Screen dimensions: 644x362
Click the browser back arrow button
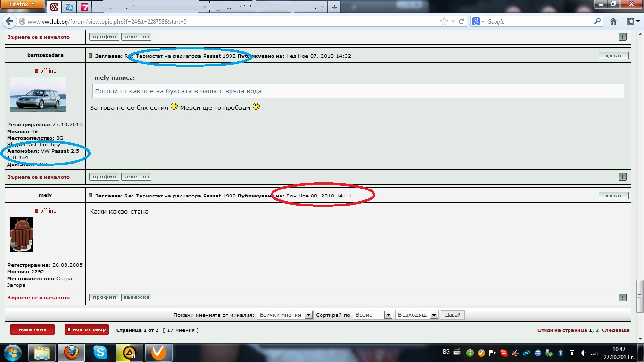(x=9, y=22)
